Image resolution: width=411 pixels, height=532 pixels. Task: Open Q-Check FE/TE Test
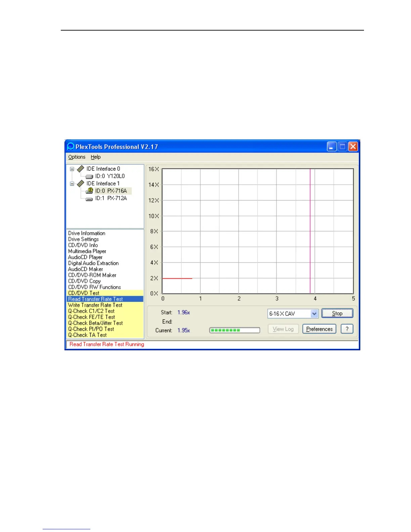pyautogui.click(x=105, y=317)
